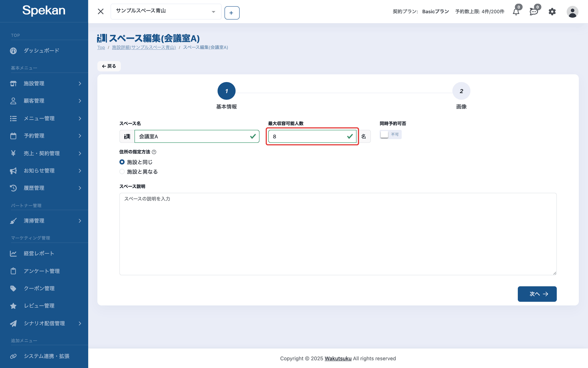
Task: Open 経営レポート in the sidebar
Action: (x=44, y=254)
